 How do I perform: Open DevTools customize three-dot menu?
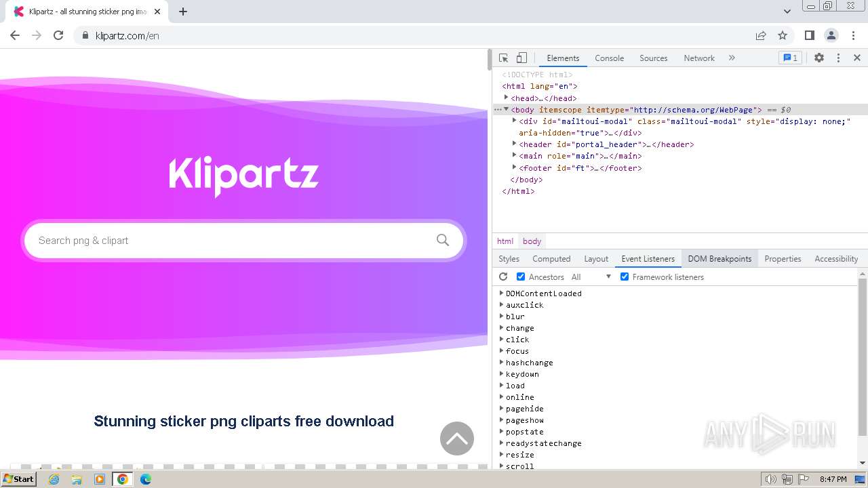pos(838,58)
